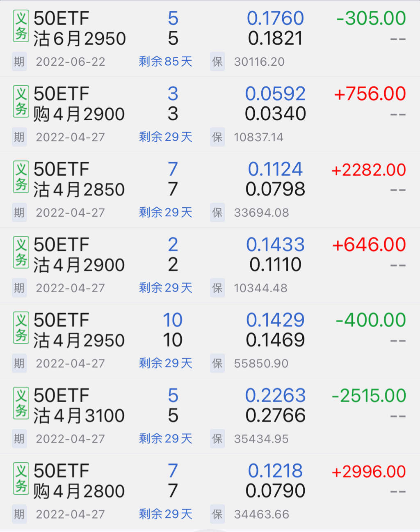
Task: Click the -2515.00 floating loss
Action: (369, 396)
